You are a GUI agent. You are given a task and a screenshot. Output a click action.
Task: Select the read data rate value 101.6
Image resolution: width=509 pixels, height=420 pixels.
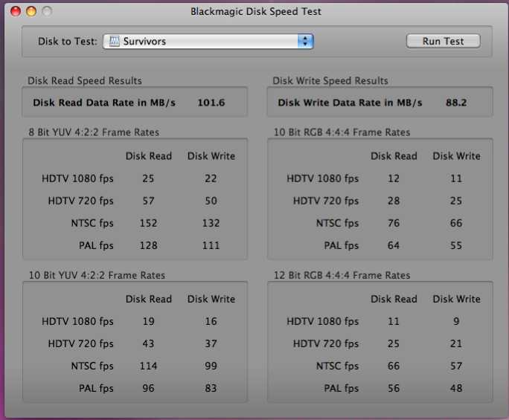click(x=211, y=103)
